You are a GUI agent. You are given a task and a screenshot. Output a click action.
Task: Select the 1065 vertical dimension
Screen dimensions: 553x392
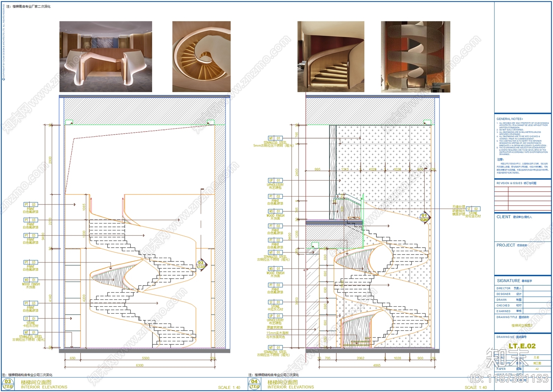84,207
